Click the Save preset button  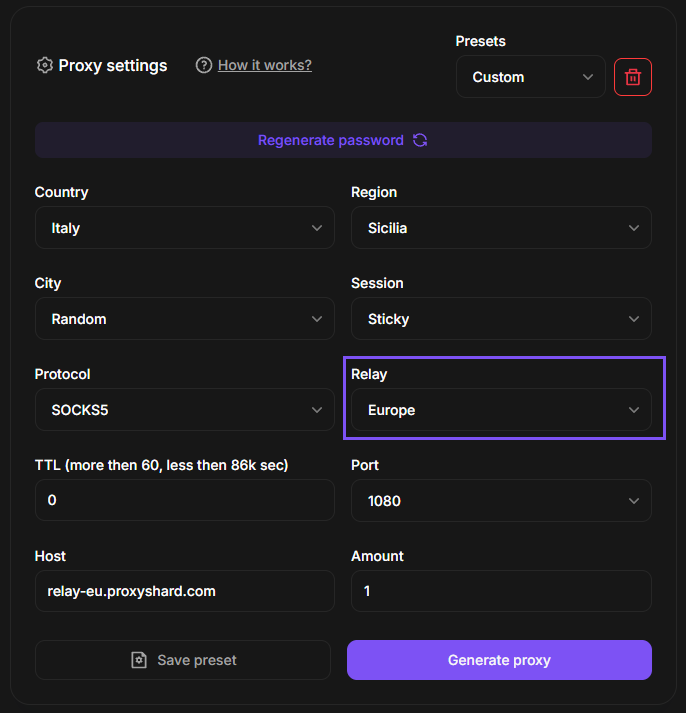[x=183, y=660]
